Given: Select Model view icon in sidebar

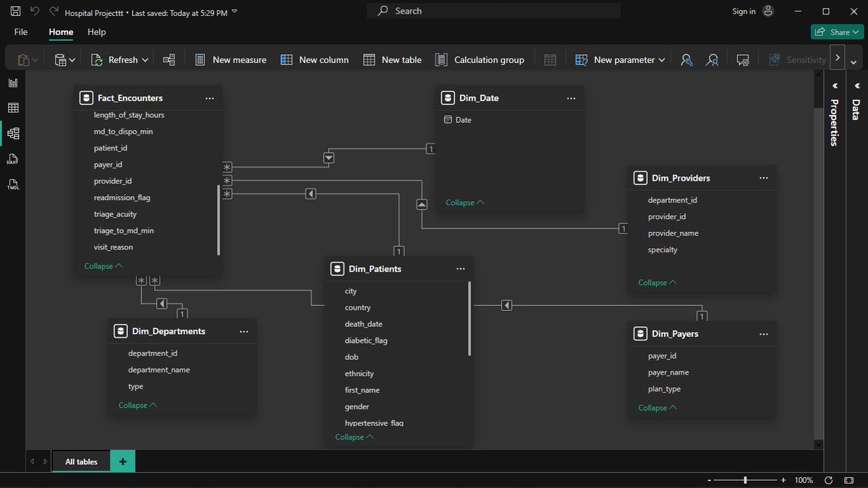Looking at the screenshot, I should tap(13, 134).
